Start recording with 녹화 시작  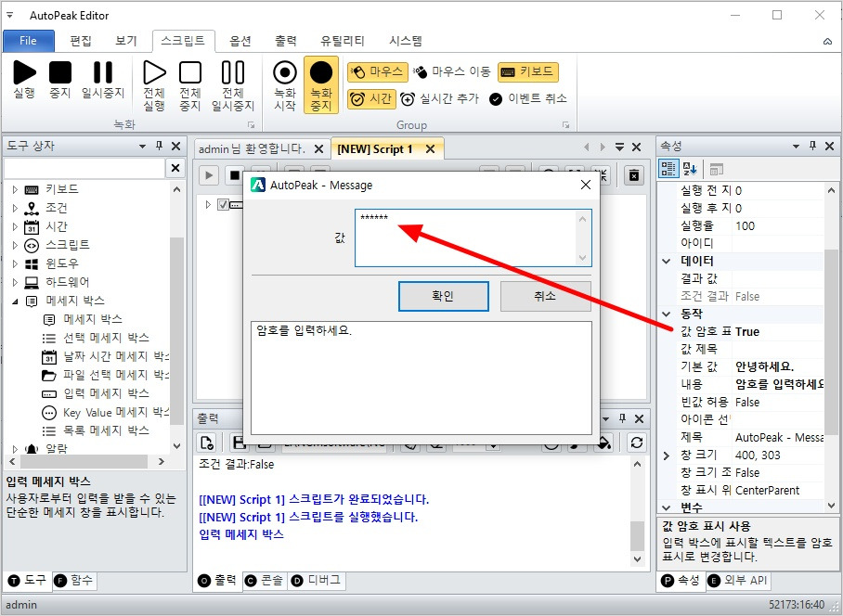pos(285,84)
